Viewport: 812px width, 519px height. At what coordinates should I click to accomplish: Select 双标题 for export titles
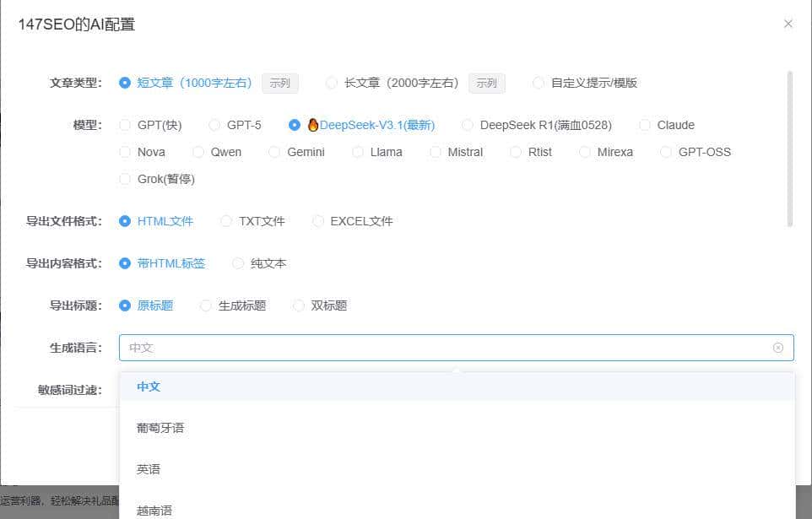[299, 305]
